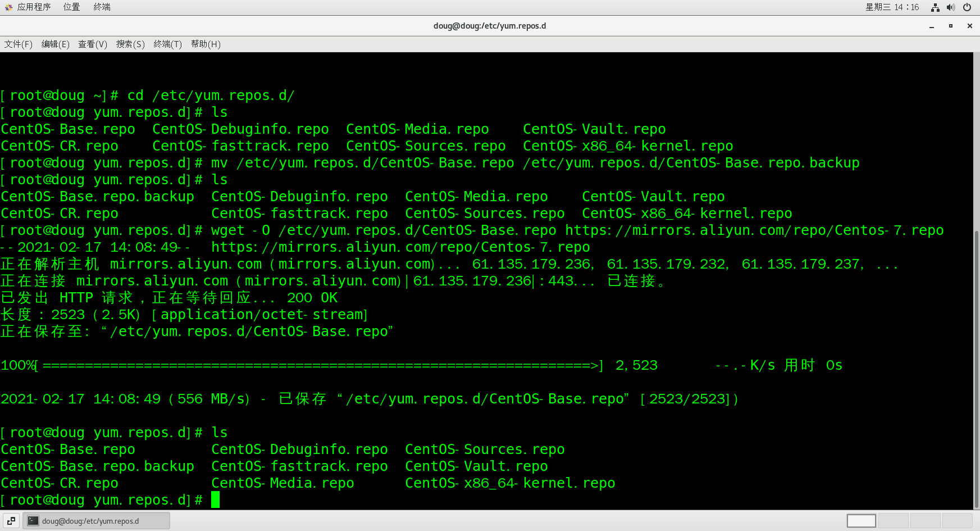Click IP '61.135.179.232' in resolve line
Image resolution: width=980 pixels, height=531 pixels.
(x=667, y=264)
